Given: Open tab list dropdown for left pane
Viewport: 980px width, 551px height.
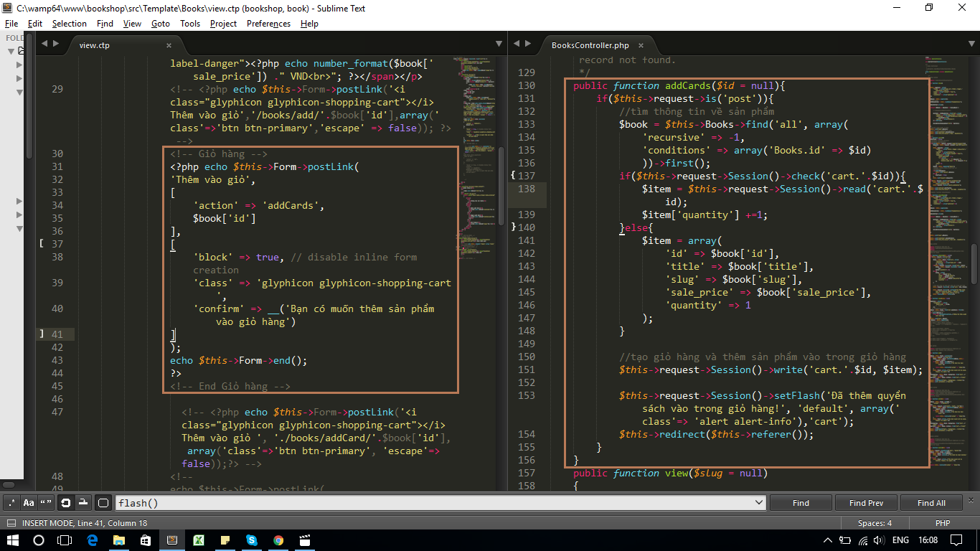Looking at the screenshot, I should point(499,44).
